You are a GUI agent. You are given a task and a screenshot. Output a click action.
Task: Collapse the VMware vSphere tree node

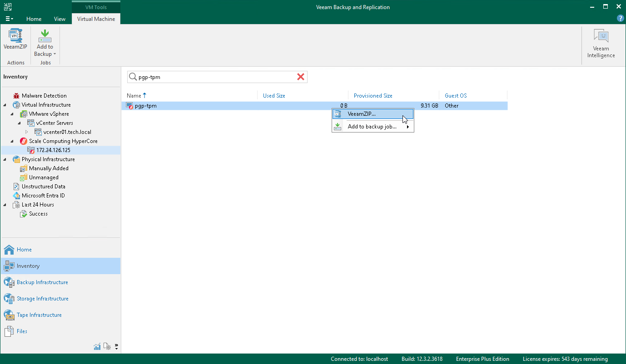pos(12,114)
